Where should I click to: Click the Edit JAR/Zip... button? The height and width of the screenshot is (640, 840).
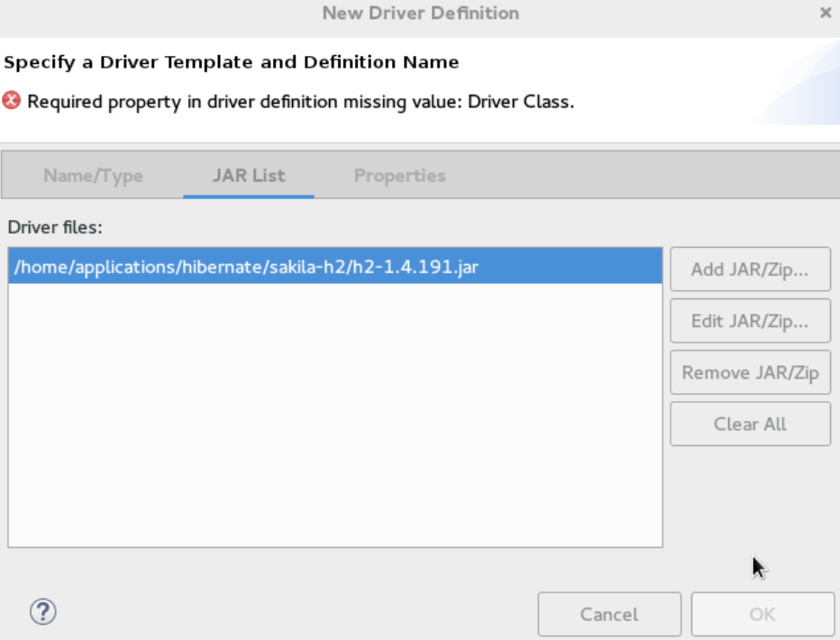coord(750,321)
